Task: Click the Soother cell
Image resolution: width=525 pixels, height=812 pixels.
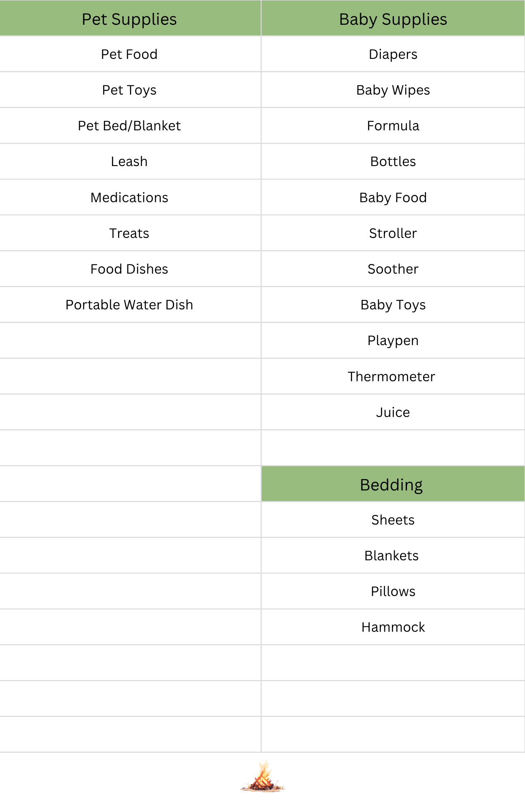Action: pyautogui.click(x=393, y=269)
